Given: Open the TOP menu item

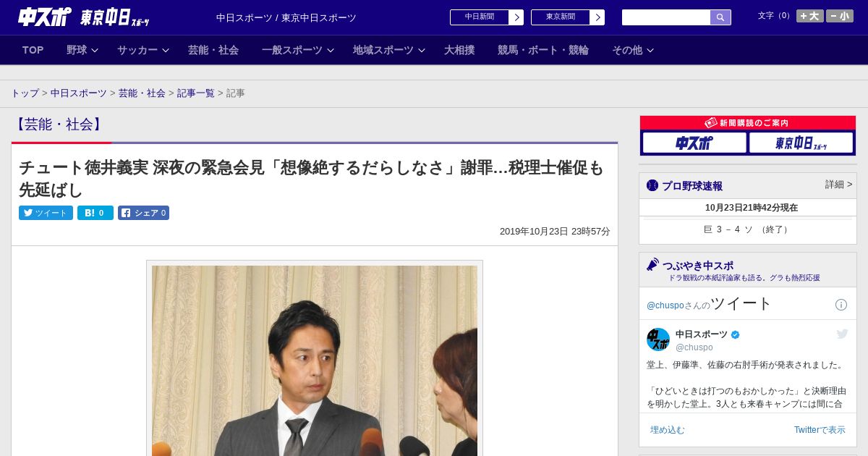Looking at the screenshot, I should point(33,50).
